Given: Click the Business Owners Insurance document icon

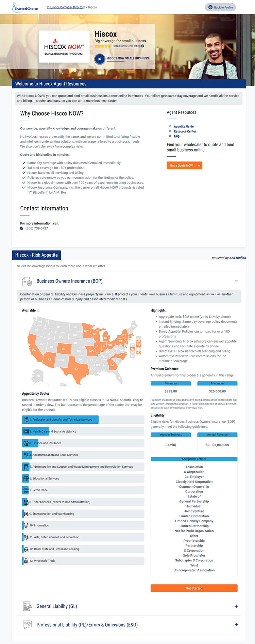Looking at the screenshot, I should 27,281.
